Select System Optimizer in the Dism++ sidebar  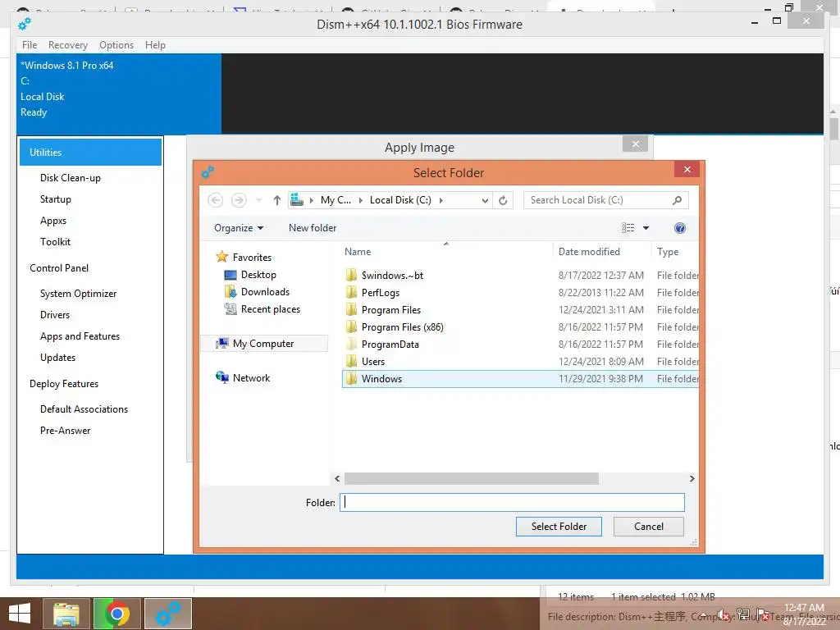pyautogui.click(x=78, y=294)
